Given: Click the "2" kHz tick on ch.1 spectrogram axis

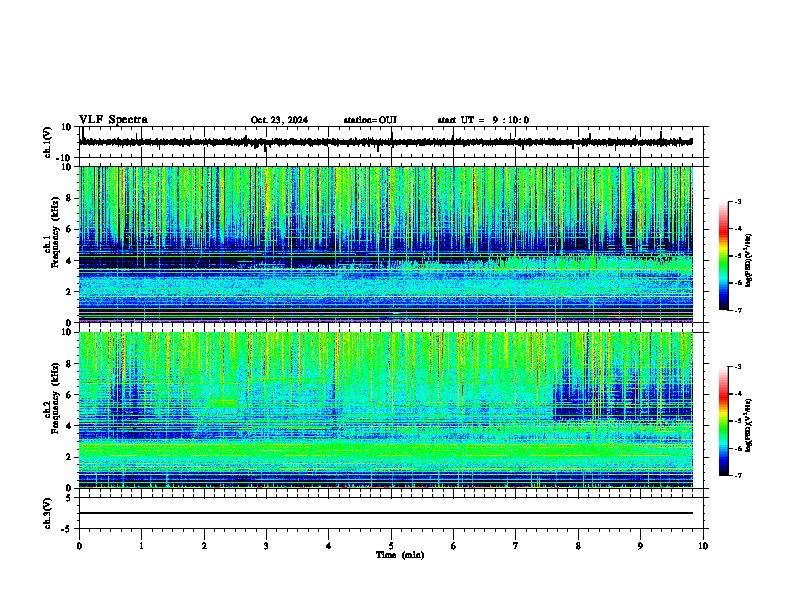Looking at the screenshot, I should (x=69, y=292).
